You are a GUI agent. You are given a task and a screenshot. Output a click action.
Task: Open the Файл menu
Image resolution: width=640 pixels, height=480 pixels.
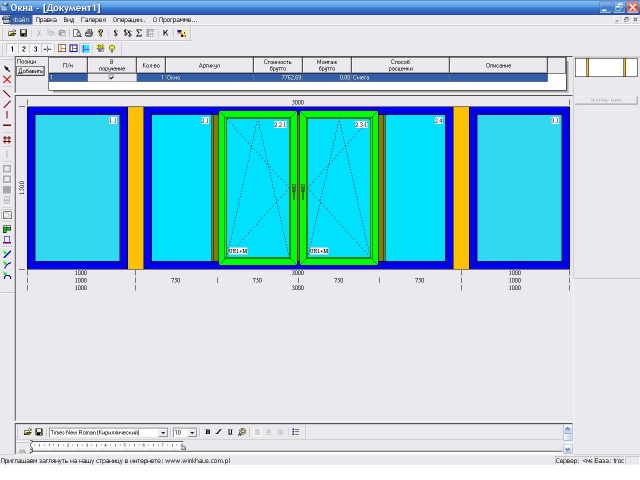coord(21,19)
